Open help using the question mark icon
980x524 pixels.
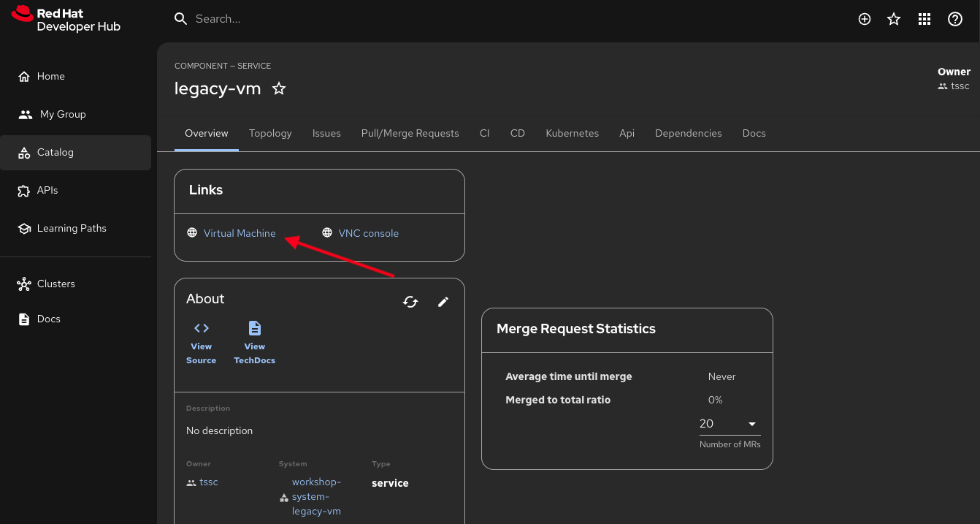pos(954,19)
